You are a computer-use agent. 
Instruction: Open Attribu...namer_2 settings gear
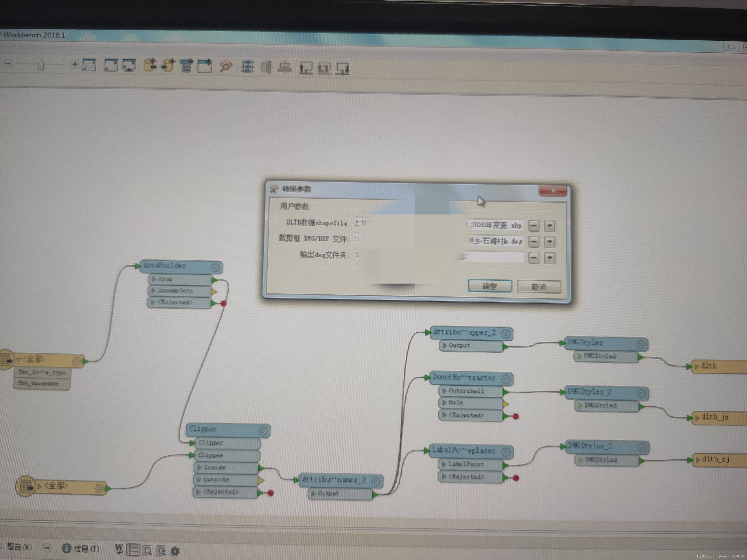click(376, 481)
